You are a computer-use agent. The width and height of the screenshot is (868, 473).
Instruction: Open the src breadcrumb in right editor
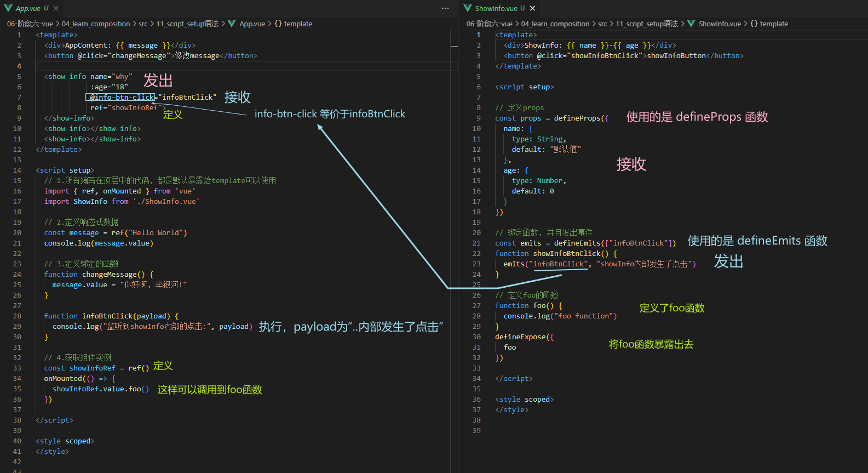click(x=602, y=24)
